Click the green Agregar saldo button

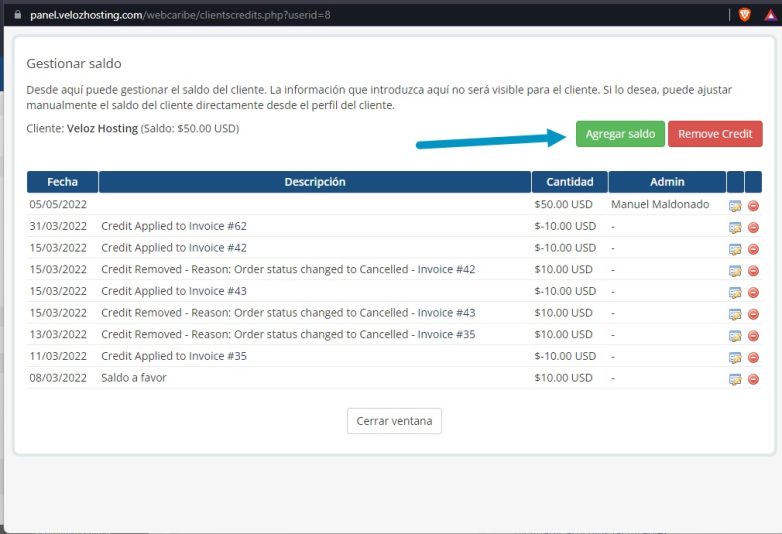(620, 134)
